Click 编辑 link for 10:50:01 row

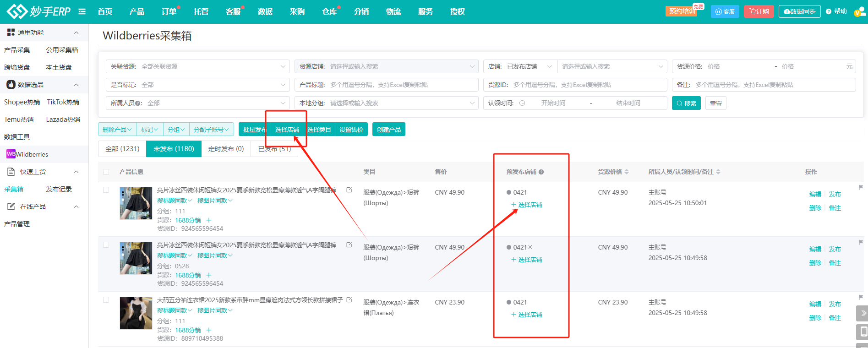815,194
